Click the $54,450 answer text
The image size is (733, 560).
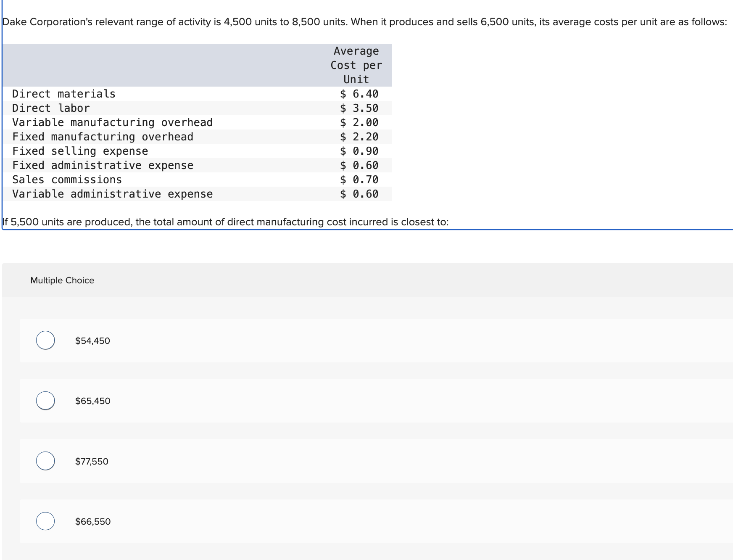tap(92, 341)
